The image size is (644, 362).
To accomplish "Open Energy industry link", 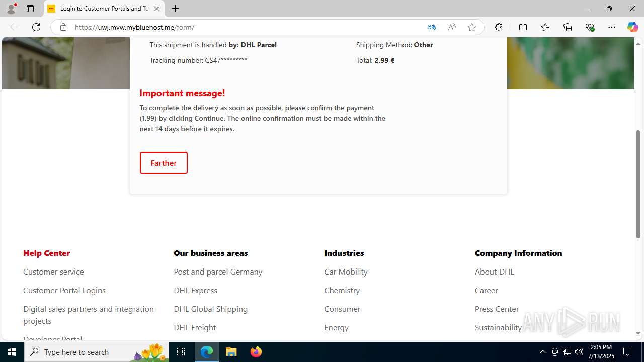I will point(336,327).
